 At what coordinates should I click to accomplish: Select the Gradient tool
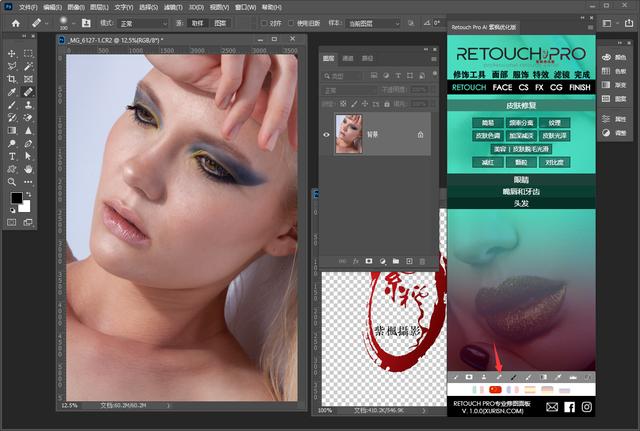pyautogui.click(x=11, y=131)
